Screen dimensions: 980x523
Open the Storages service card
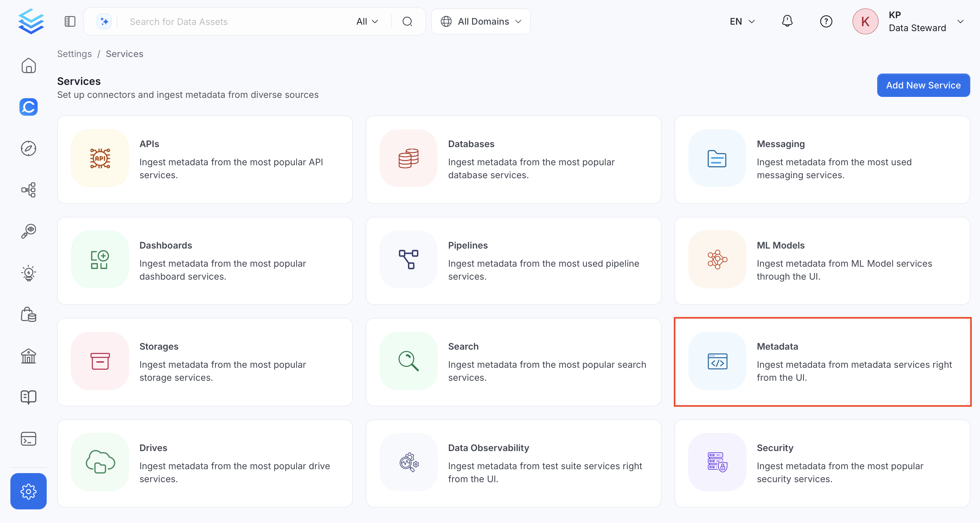pos(205,362)
